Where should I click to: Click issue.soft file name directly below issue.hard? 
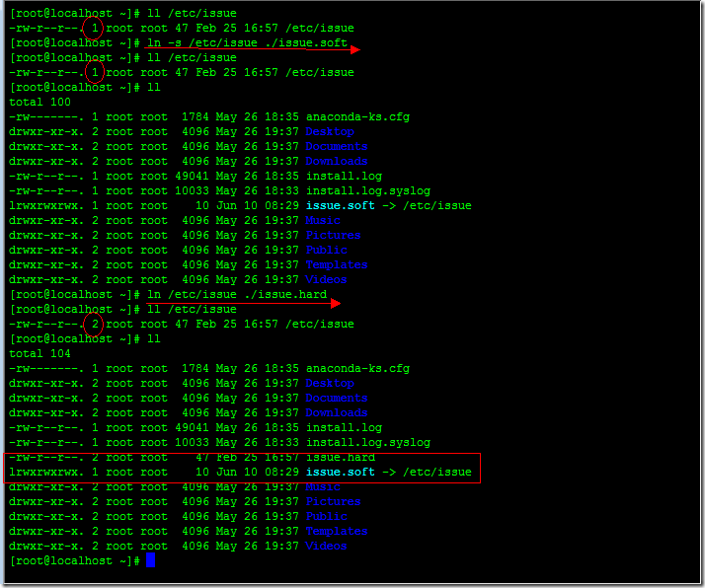[341, 473]
